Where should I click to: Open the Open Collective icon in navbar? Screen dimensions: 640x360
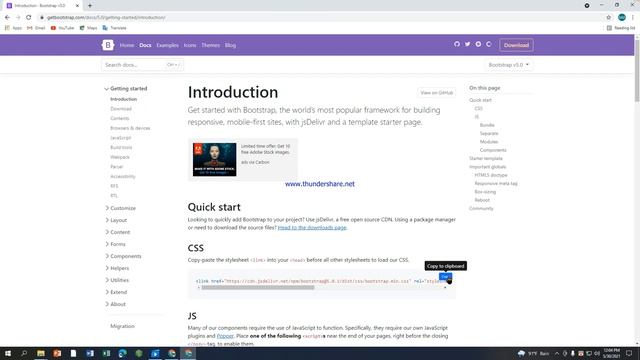(x=489, y=44)
